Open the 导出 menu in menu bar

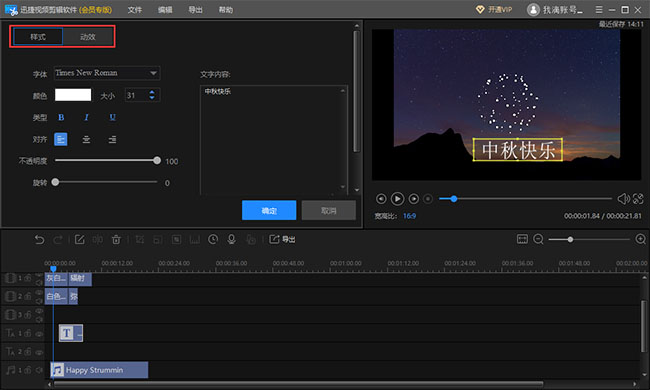tap(195, 10)
